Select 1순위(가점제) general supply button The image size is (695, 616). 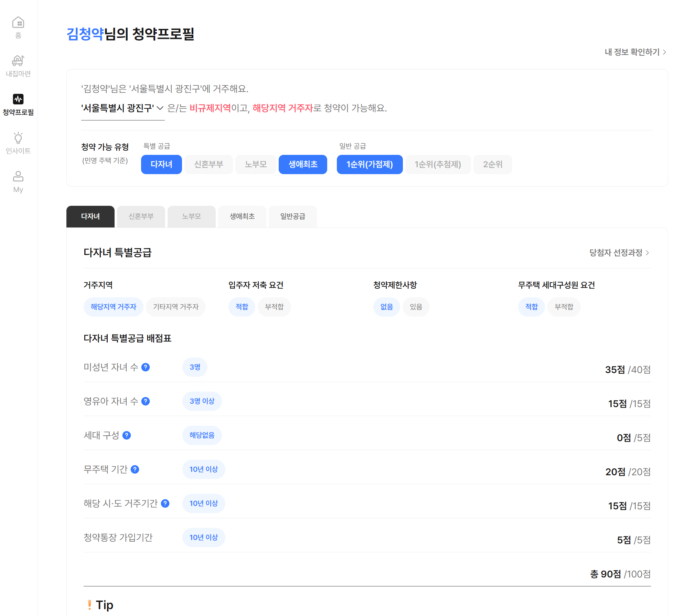(370, 164)
